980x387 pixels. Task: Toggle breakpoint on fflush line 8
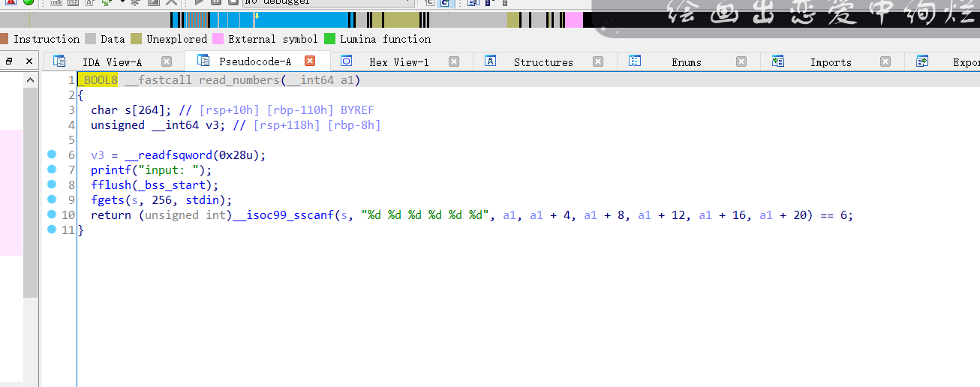click(52, 184)
